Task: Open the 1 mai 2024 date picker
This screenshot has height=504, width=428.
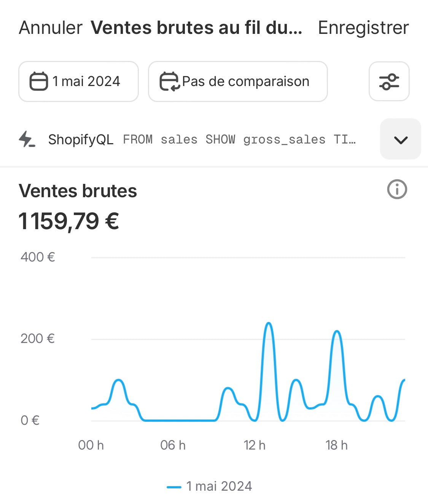Action: coord(78,81)
